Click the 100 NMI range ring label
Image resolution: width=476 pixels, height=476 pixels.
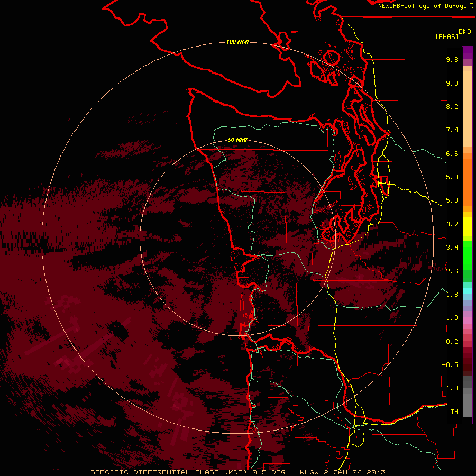237,42
